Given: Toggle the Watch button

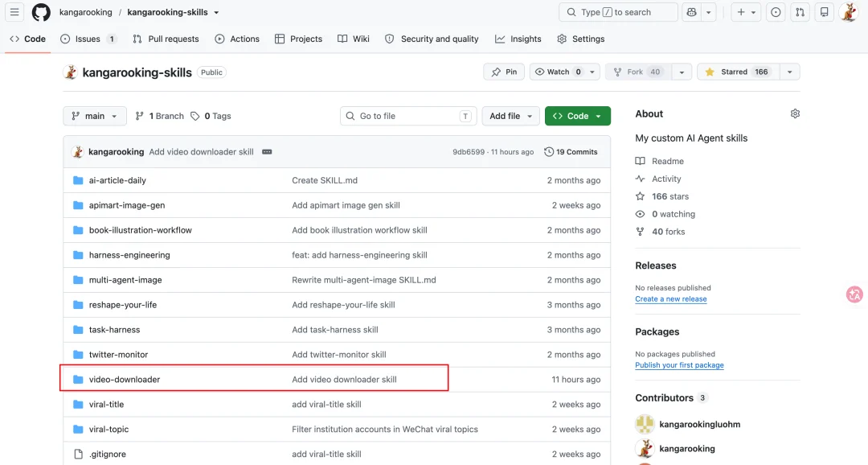Looking at the screenshot, I should tap(558, 72).
